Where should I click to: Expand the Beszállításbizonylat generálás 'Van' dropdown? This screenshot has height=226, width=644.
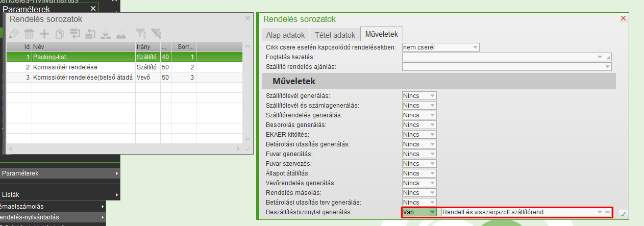point(432,212)
